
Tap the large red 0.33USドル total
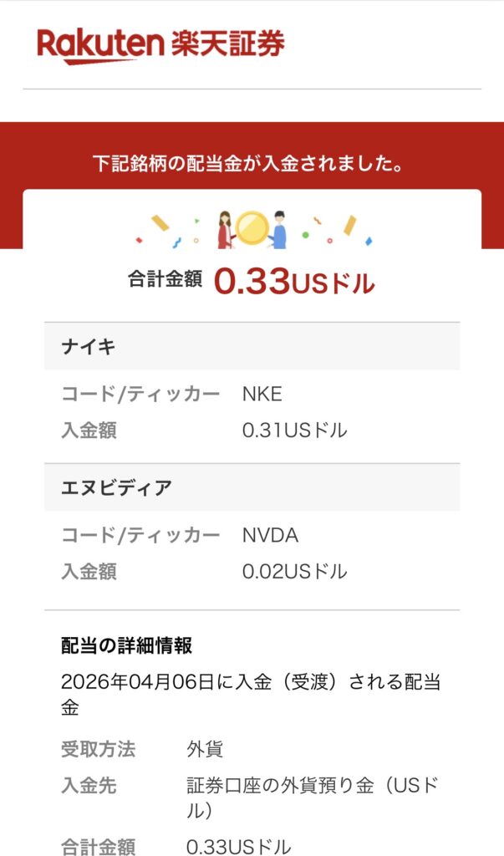[294, 282]
